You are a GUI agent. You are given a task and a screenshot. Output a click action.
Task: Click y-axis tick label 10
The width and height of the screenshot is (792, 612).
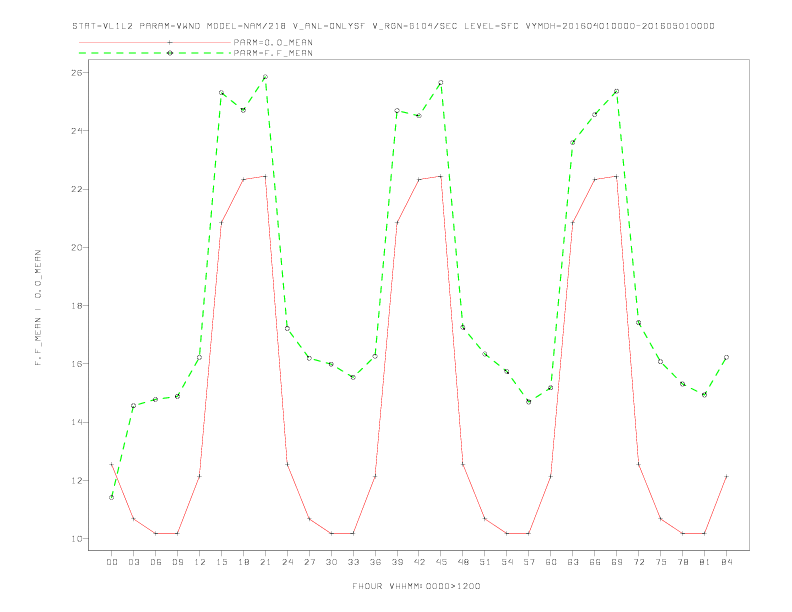[77, 539]
